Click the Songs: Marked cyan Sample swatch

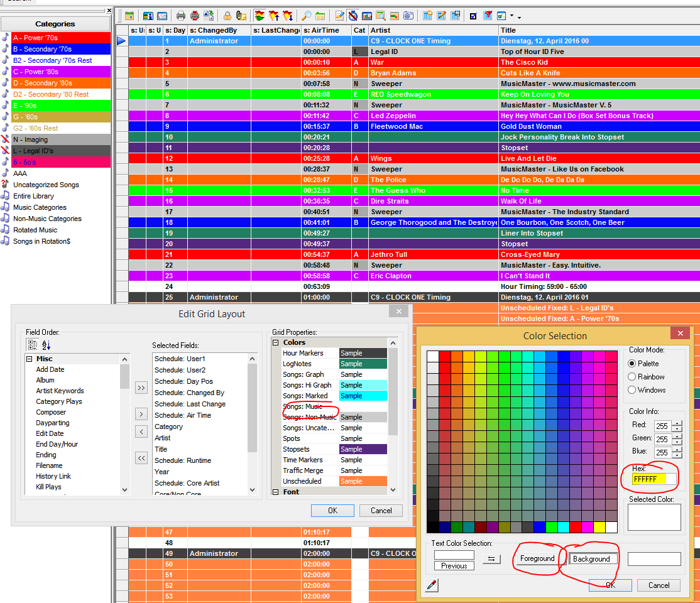(x=363, y=396)
